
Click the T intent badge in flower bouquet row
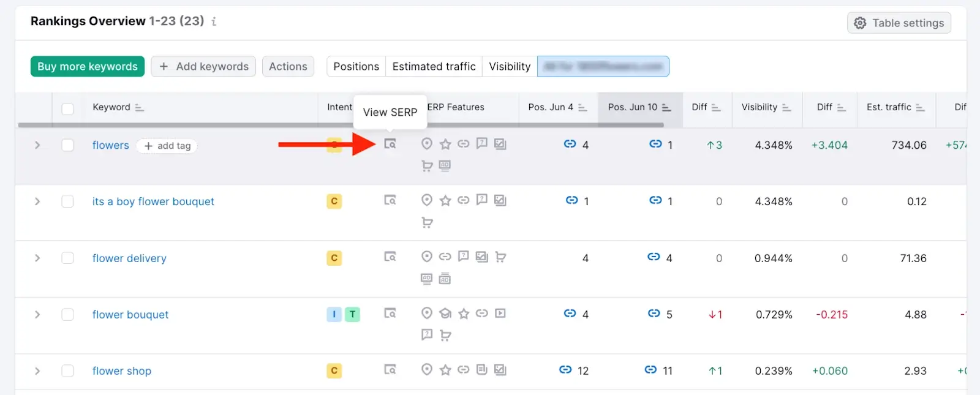[352, 315]
